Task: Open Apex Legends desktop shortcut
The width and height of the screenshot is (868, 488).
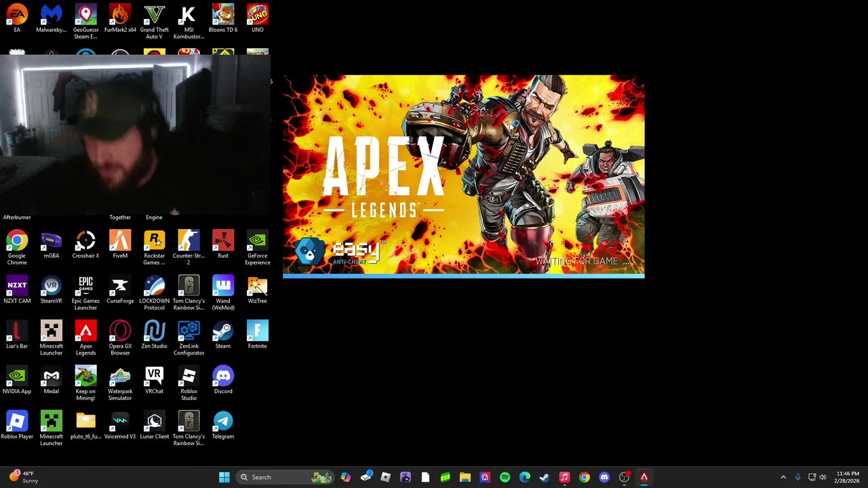Action: [x=85, y=338]
